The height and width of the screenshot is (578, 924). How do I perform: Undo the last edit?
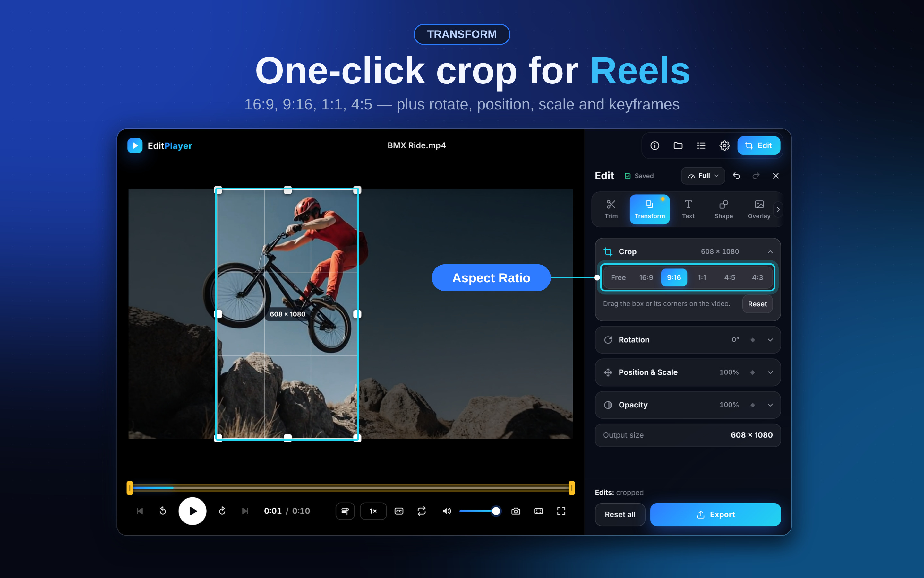tap(737, 176)
